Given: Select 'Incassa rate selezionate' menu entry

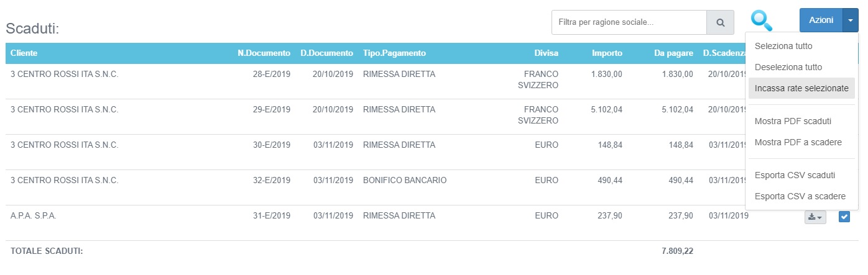Looking at the screenshot, I should (801, 88).
